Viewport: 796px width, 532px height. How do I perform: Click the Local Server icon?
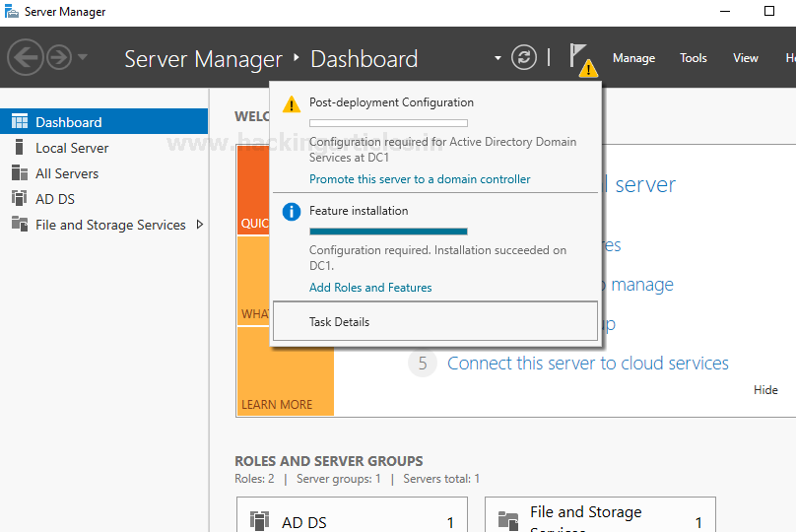click(x=19, y=148)
